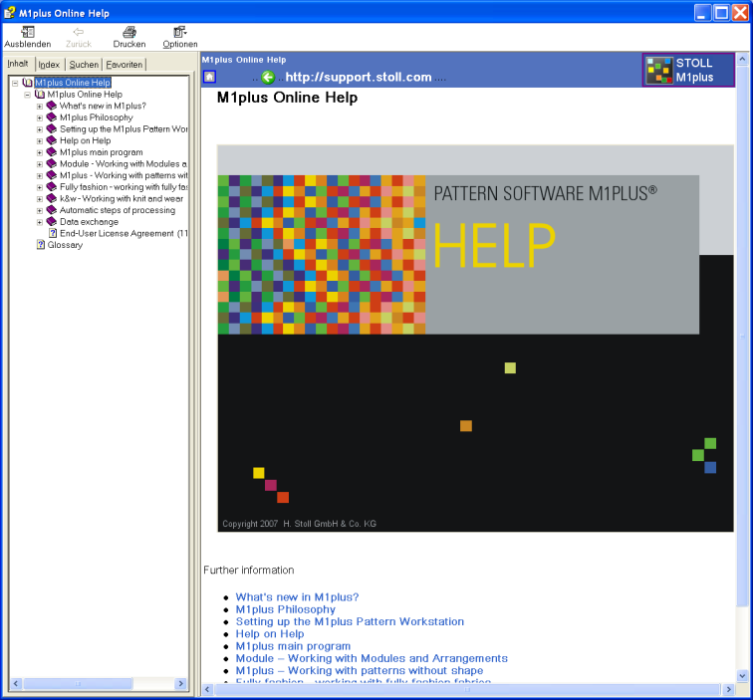Open the Optionen toolbar menu

pos(179,33)
